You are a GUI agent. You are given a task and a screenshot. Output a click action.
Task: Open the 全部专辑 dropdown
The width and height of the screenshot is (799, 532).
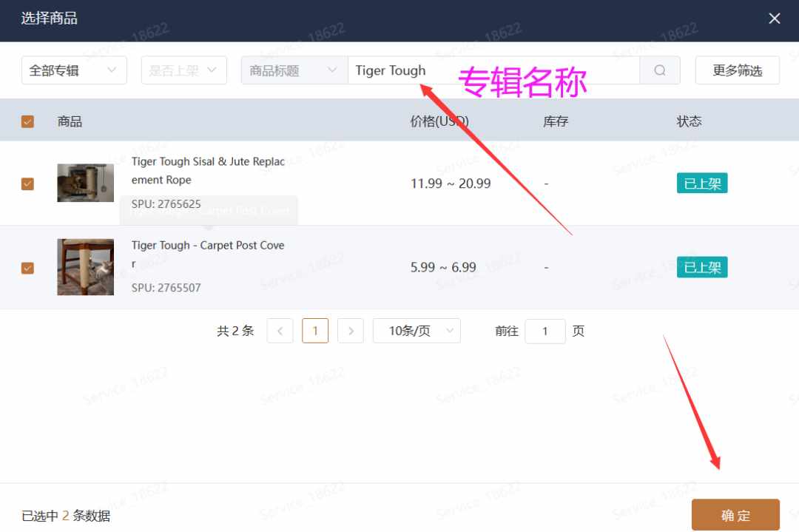click(x=74, y=70)
